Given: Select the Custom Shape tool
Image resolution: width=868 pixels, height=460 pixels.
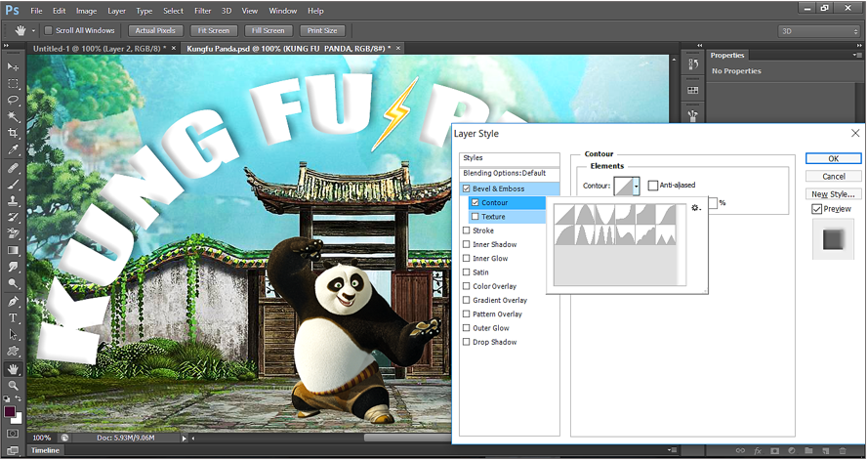Looking at the screenshot, I should click(x=13, y=352).
